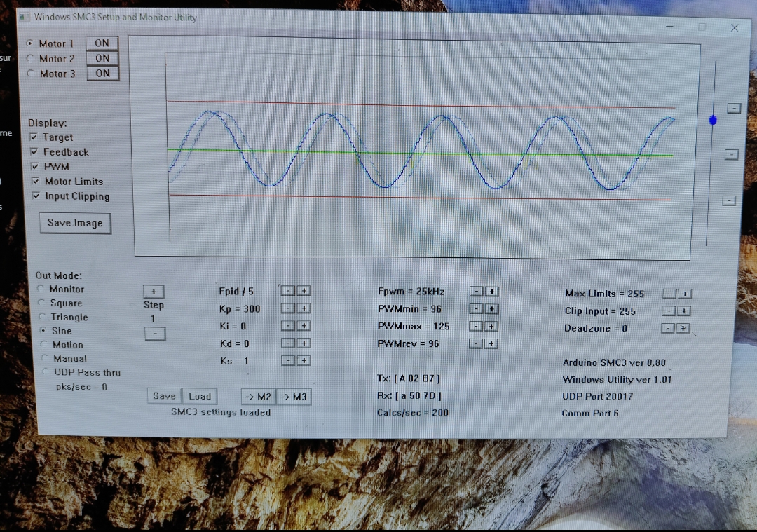Increase Clip Input value

point(683,311)
